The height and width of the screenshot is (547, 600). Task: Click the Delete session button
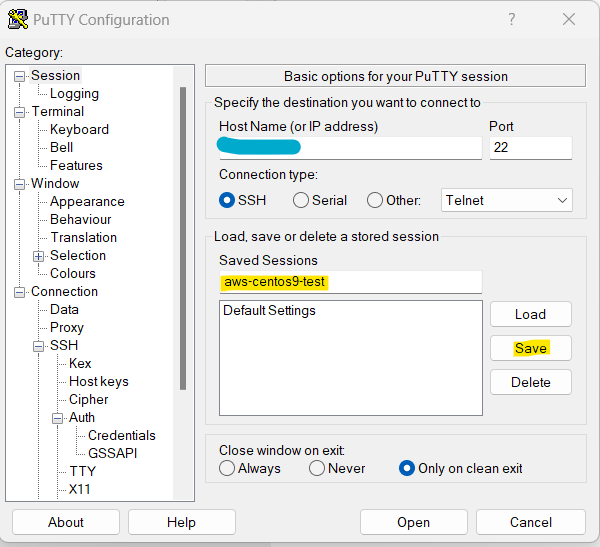531,382
